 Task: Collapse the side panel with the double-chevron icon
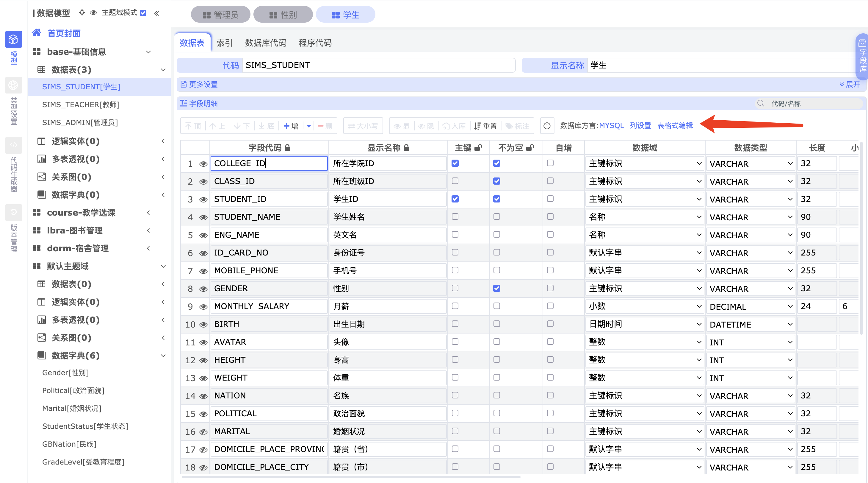click(x=157, y=13)
